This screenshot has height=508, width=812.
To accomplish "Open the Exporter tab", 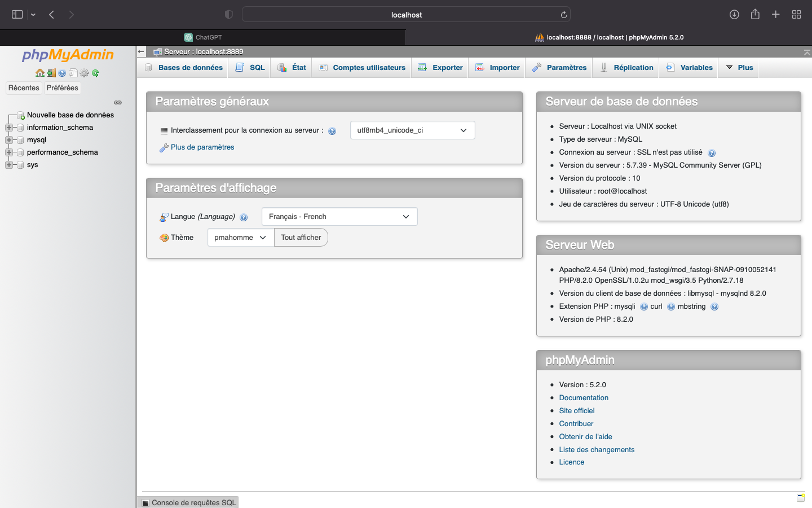I will pos(440,68).
